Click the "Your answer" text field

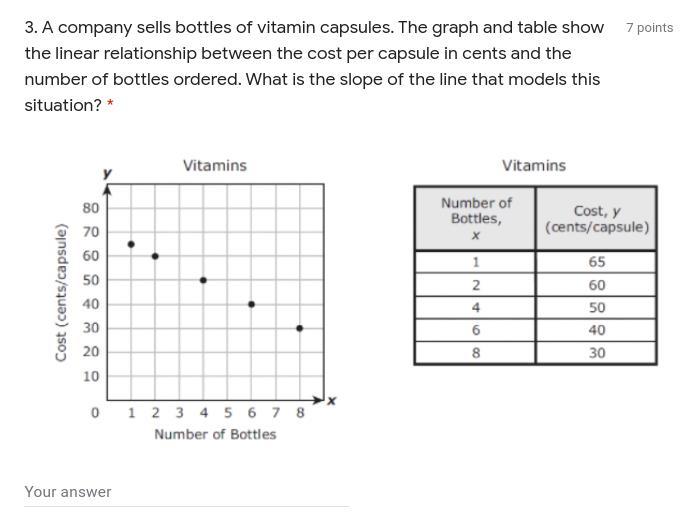coord(186,492)
